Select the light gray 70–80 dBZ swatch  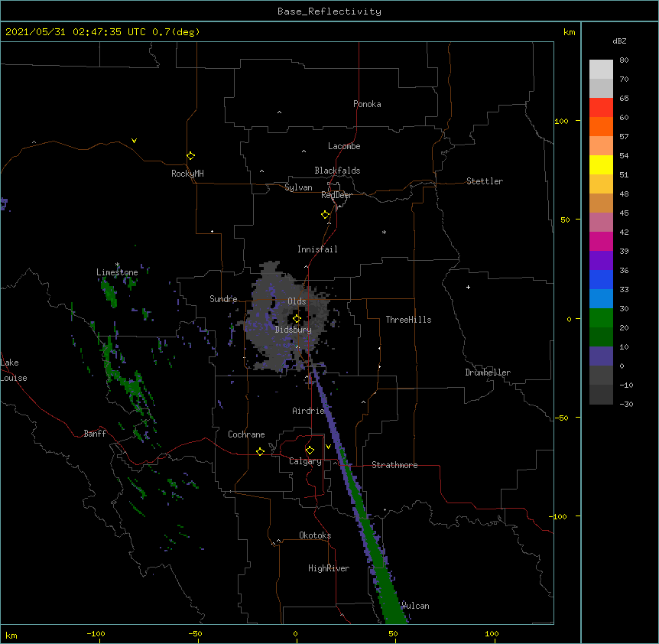click(x=601, y=70)
